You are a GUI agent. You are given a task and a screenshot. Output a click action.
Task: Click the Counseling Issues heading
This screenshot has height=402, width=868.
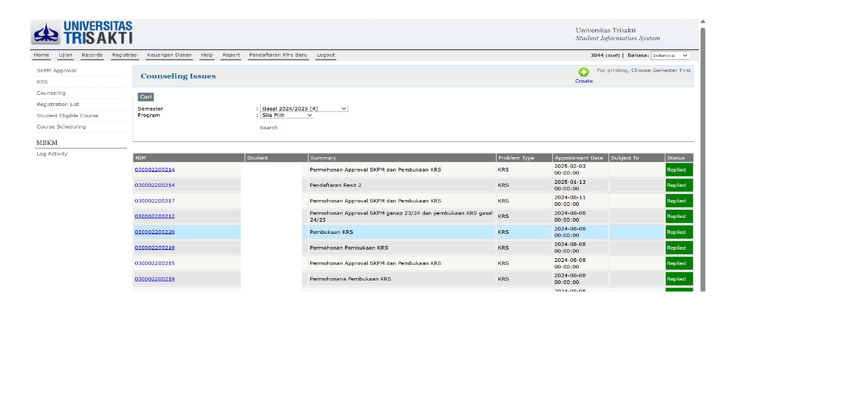tap(178, 76)
